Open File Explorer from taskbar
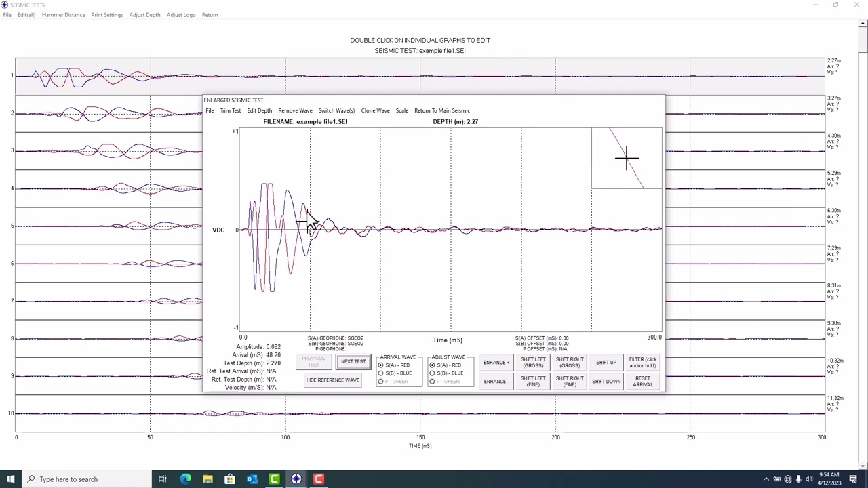 [208, 479]
